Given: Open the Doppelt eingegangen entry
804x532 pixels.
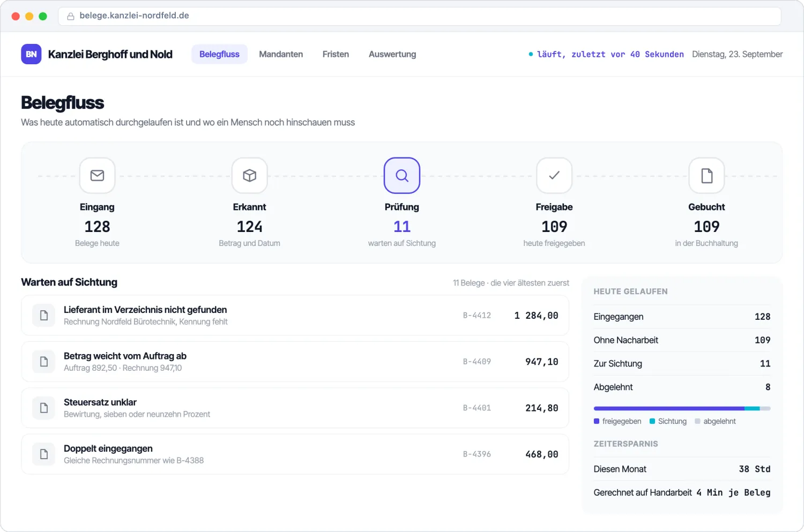Looking at the screenshot, I should pos(295,454).
